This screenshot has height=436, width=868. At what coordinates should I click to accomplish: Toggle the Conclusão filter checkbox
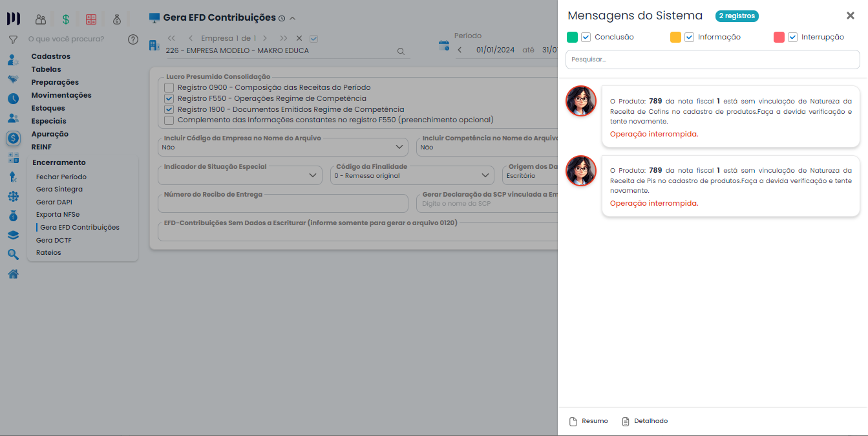pyautogui.click(x=586, y=37)
